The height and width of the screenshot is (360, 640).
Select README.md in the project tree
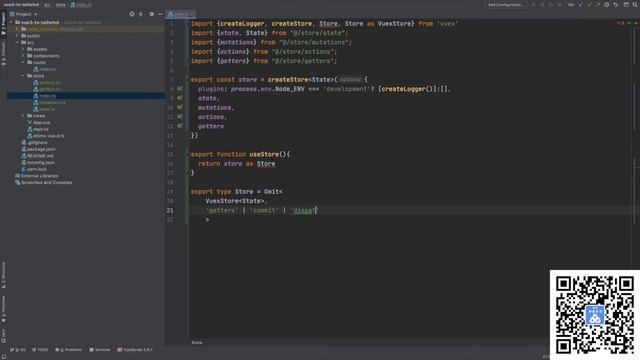click(38, 156)
